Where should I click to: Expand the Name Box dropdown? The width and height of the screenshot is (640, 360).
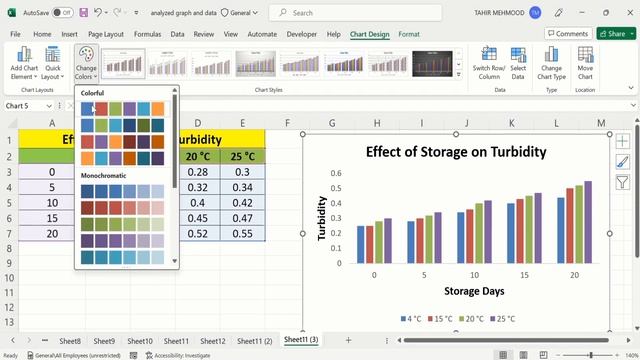49,106
